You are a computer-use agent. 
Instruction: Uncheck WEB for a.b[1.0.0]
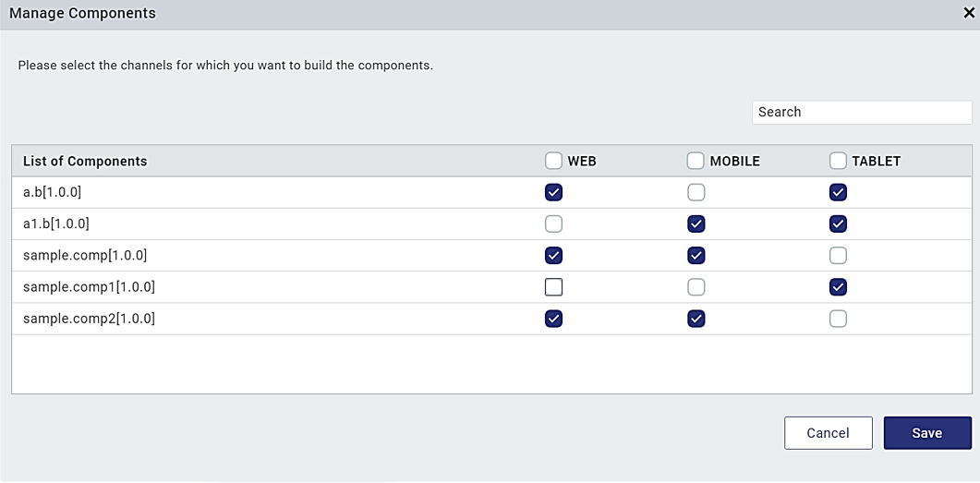click(553, 192)
